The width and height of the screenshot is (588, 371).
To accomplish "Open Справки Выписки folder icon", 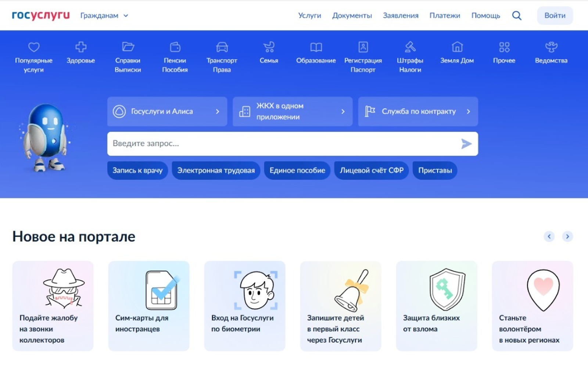I will click(x=128, y=47).
